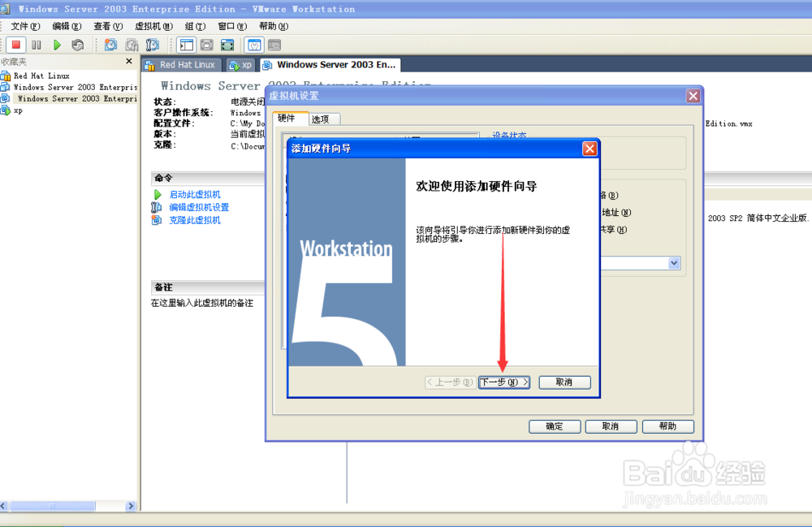Open the 编辑(E) menu
This screenshot has height=527, width=812.
click(x=67, y=27)
